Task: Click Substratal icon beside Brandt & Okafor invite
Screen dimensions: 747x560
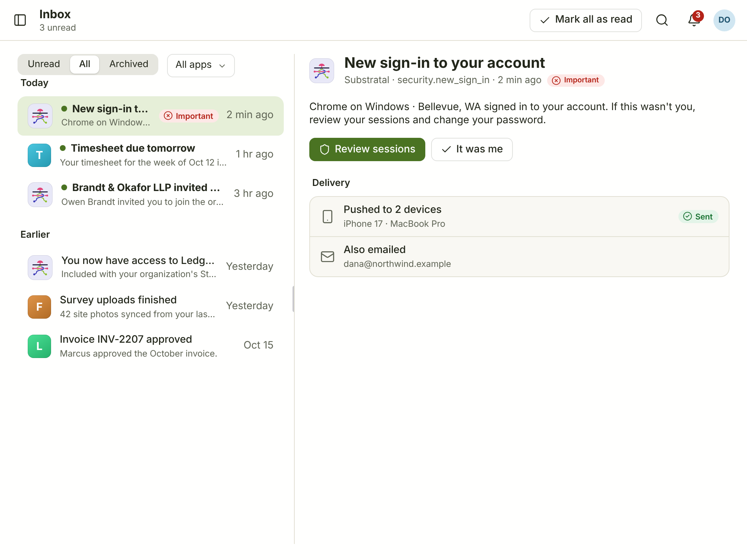Action: coord(40,195)
